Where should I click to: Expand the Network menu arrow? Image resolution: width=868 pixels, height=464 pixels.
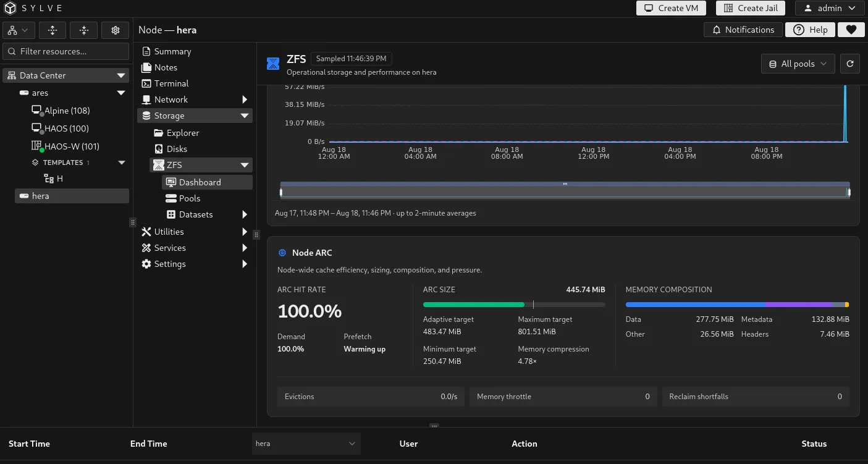pyautogui.click(x=245, y=99)
